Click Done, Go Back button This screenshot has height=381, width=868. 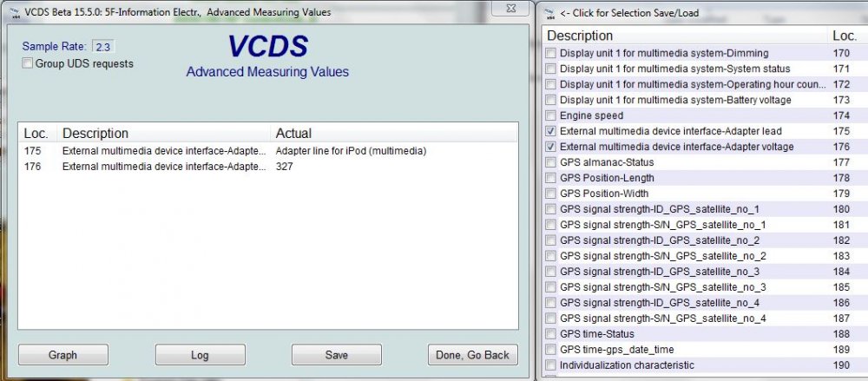[473, 355]
